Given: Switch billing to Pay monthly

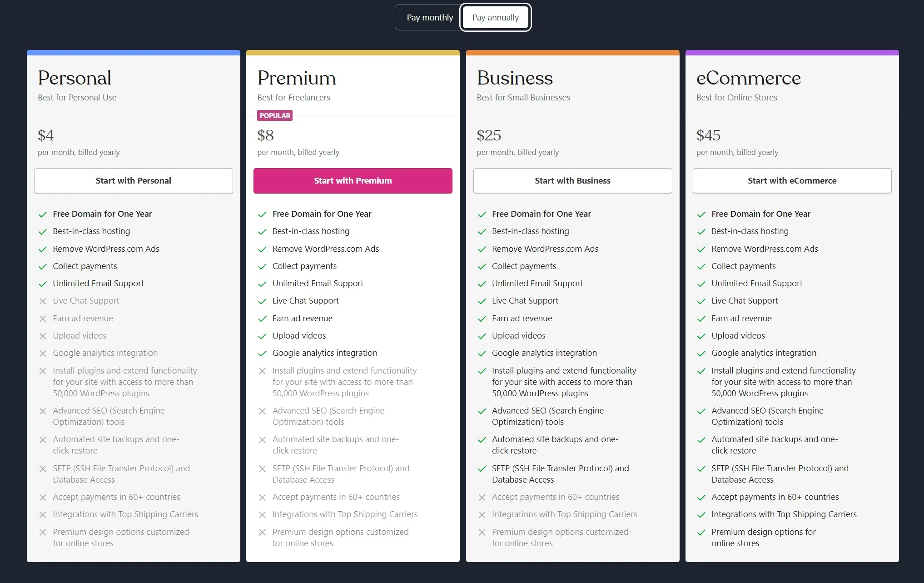Looking at the screenshot, I should (429, 18).
